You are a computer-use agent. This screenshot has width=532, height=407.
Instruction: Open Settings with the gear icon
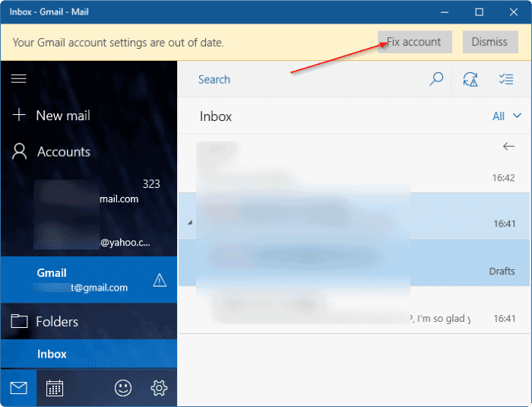point(159,388)
